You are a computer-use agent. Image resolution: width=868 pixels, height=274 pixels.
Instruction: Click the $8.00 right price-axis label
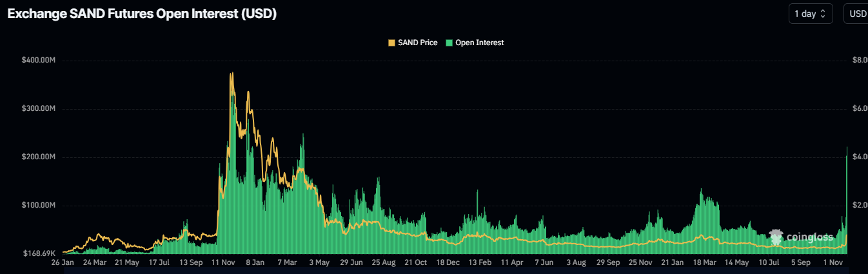coord(859,61)
